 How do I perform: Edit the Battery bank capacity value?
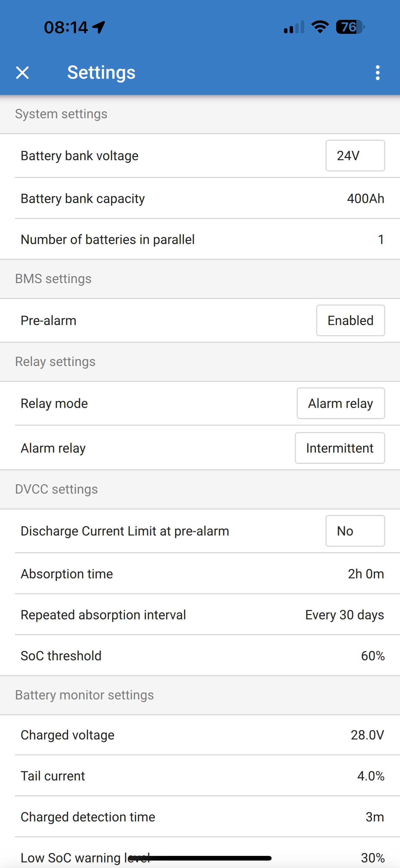point(365,198)
